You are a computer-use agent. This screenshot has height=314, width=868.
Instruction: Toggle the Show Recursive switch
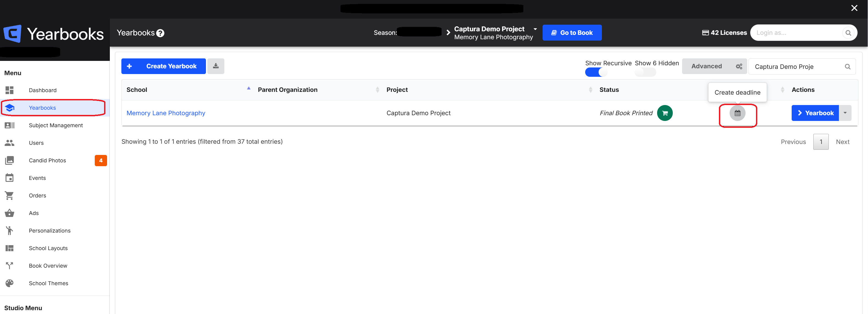(596, 72)
